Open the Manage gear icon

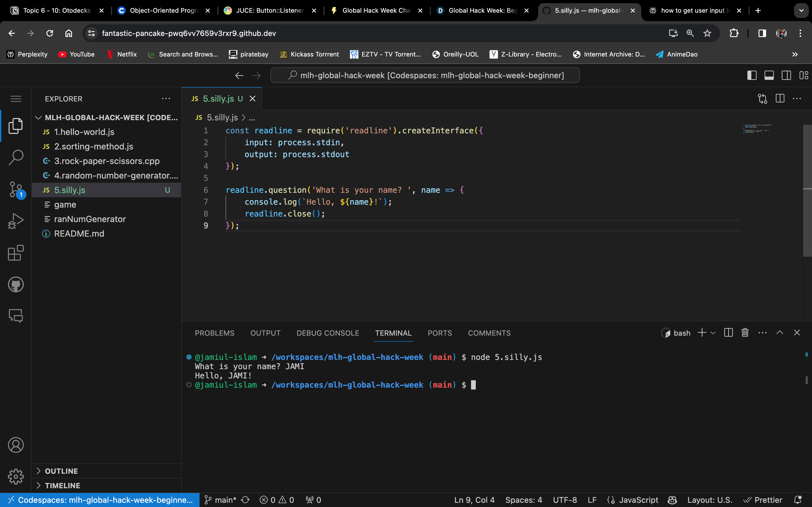click(15, 476)
